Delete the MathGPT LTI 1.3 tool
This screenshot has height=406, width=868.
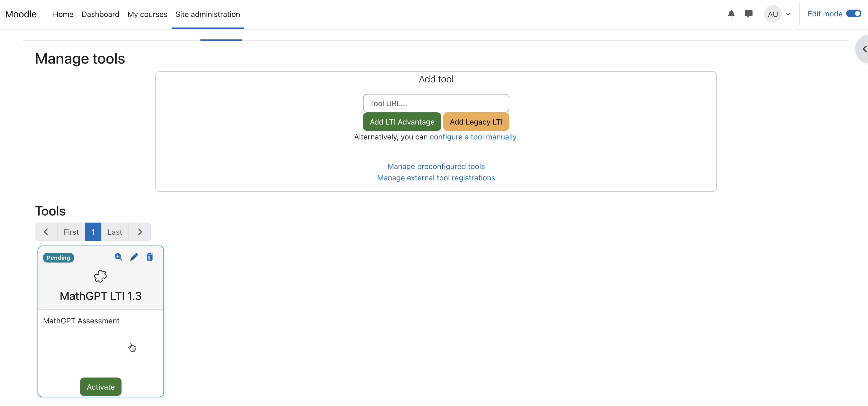coord(150,257)
